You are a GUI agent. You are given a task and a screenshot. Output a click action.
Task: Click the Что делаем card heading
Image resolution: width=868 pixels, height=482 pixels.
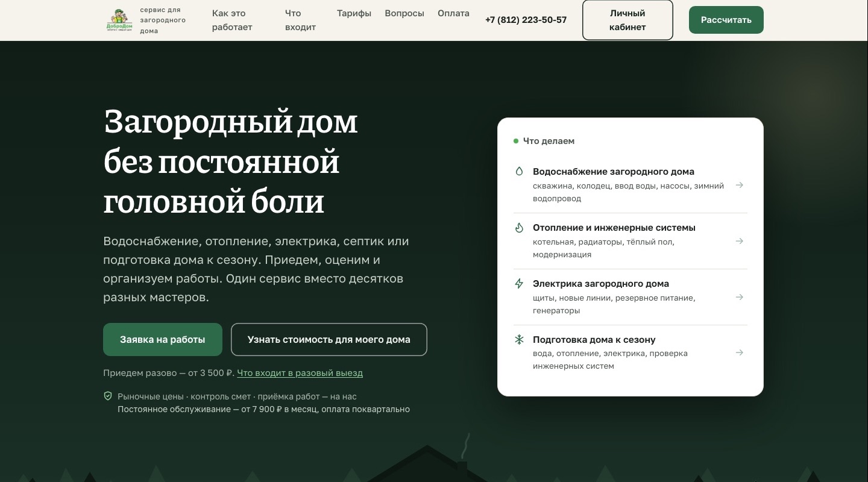tap(549, 141)
